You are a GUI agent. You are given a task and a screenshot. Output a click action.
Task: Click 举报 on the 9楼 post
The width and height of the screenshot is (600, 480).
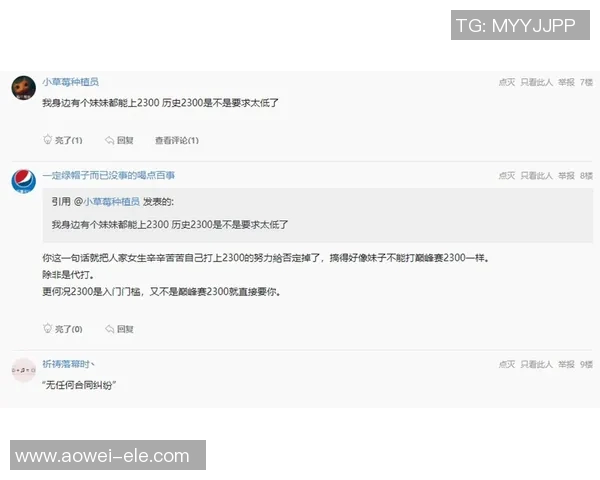(x=566, y=364)
